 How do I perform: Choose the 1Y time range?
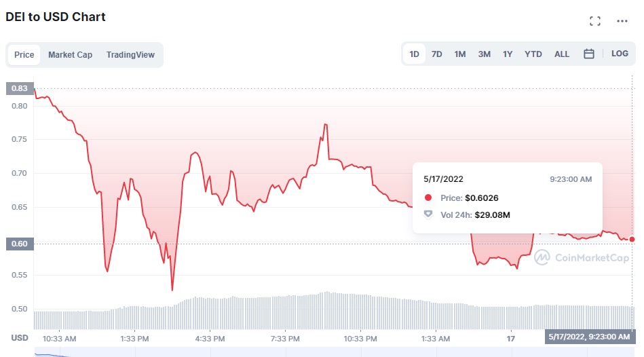pos(508,54)
